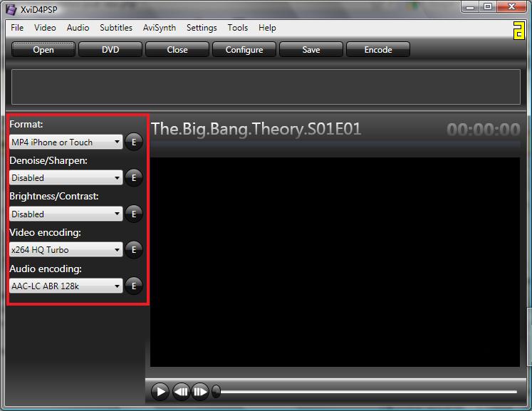Expand the Brightness/Contrast dropdown
The image size is (532, 411).
[x=66, y=214]
